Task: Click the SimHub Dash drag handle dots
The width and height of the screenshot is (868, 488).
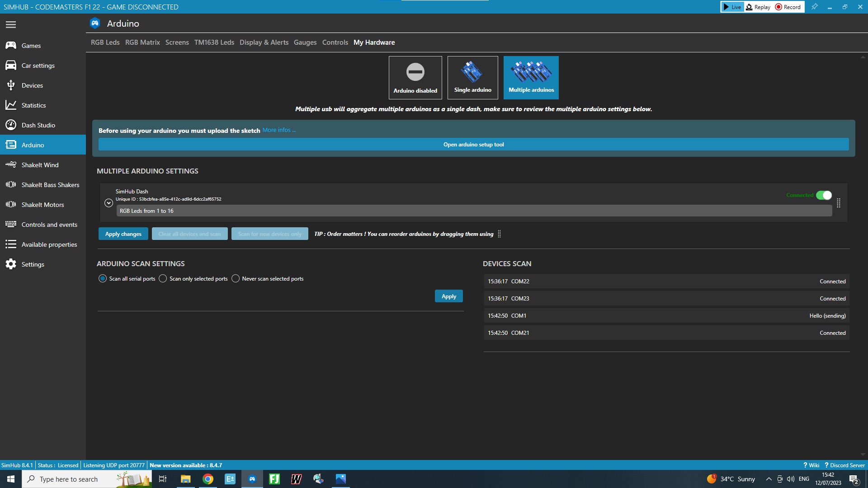Action: click(839, 203)
